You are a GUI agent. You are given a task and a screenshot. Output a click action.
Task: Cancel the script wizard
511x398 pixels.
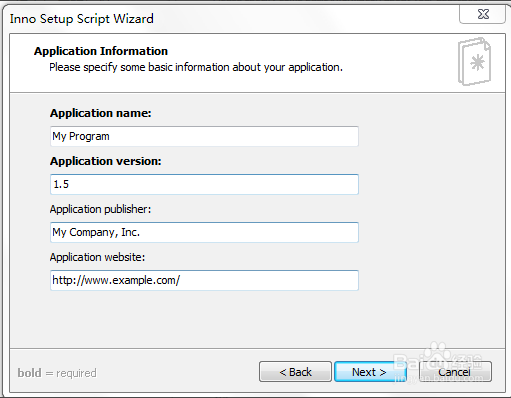coord(455,372)
